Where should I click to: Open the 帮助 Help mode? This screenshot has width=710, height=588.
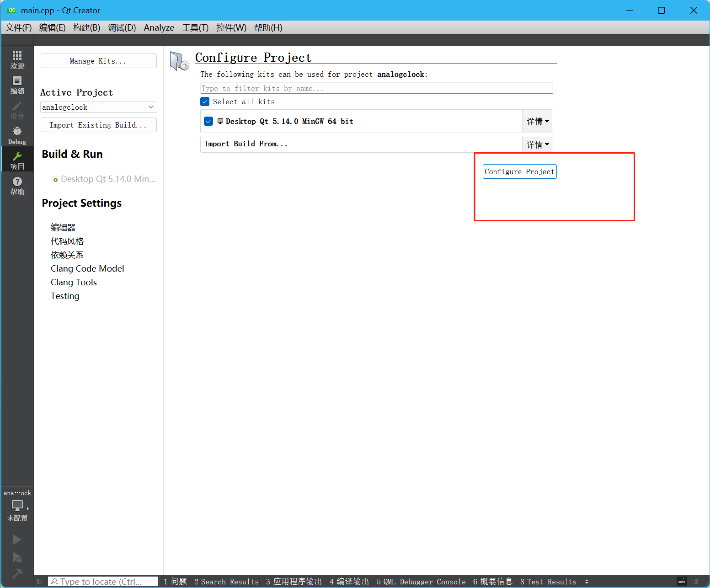click(17, 186)
